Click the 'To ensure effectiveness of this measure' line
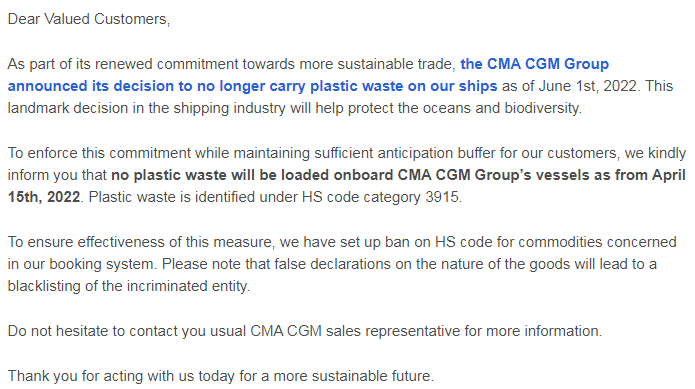The image size is (695, 389). click(142, 242)
